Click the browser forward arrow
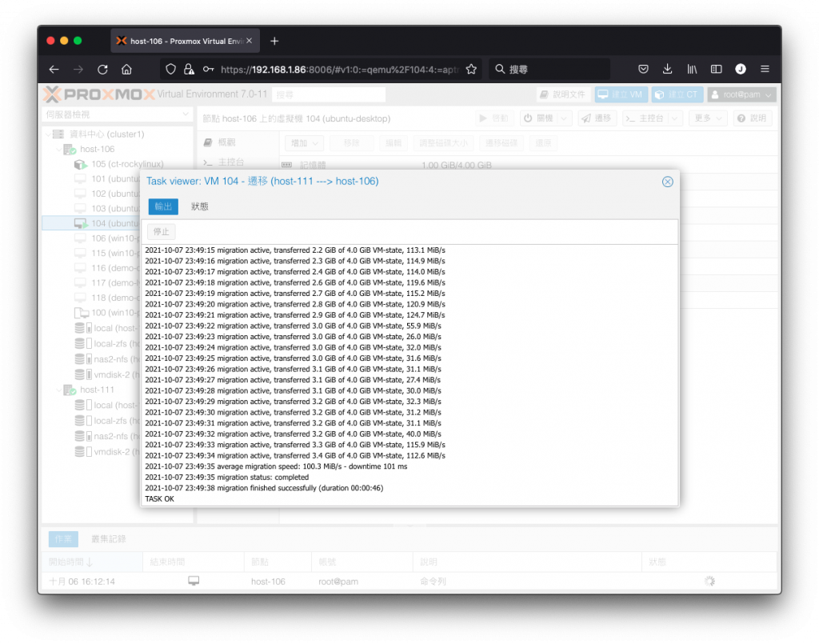 pos(78,70)
